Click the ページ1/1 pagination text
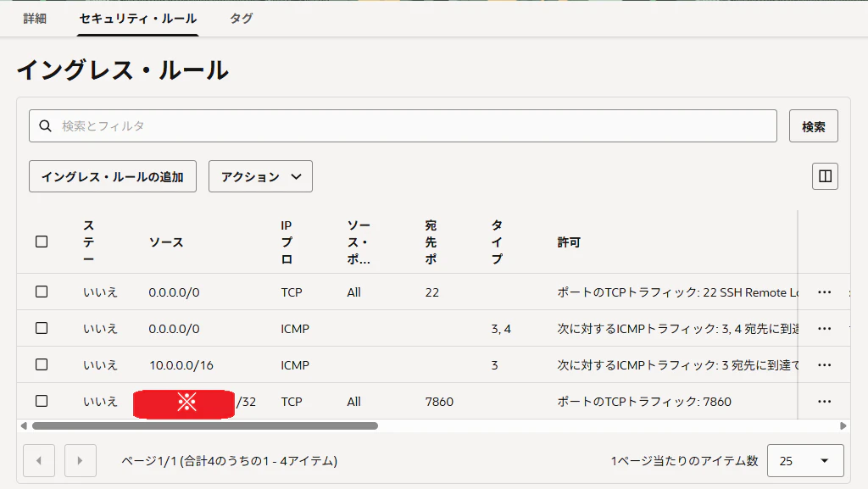Image resolution: width=868 pixels, height=489 pixels. coord(229,461)
